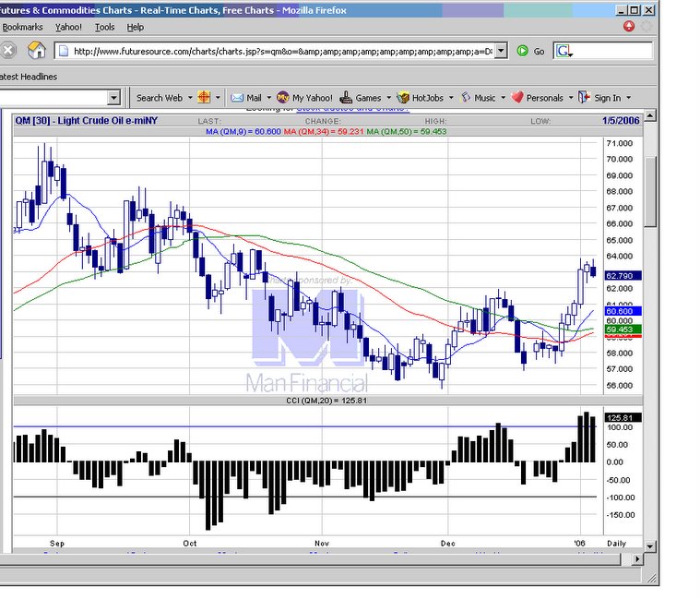Click the 'MA (QM,9) = 60.600' label

[243, 132]
